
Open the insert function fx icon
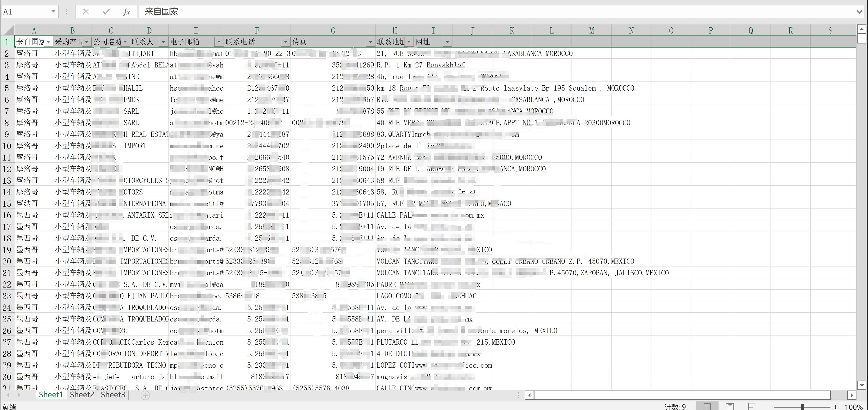coord(127,12)
